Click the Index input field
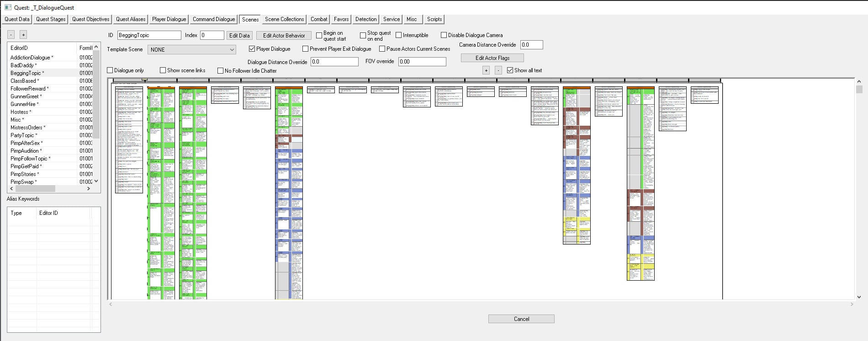The width and height of the screenshot is (868, 341). click(212, 35)
